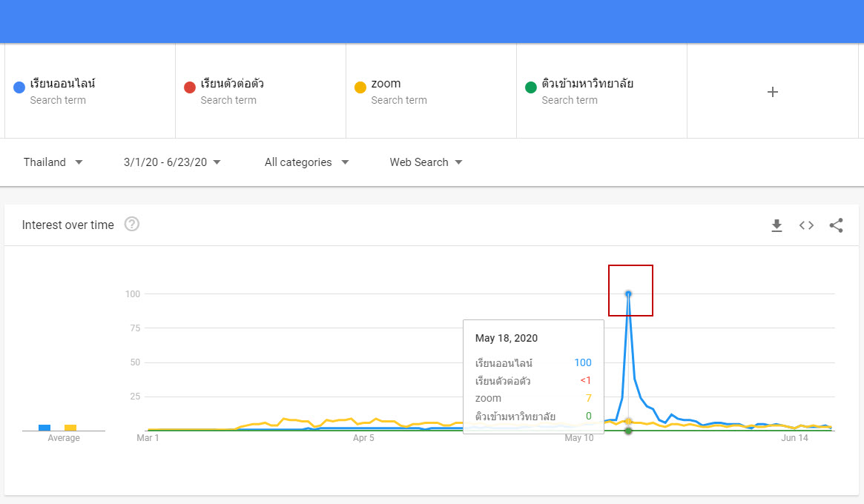Image resolution: width=864 pixels, height=504 pixels.
Task: Click the plus to add a comparison
Action: [x=772, y=92]
